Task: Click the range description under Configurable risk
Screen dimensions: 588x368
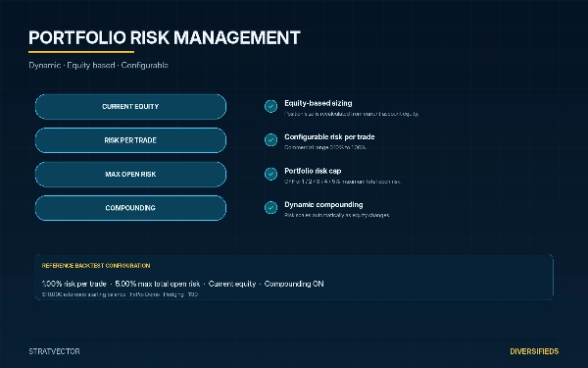Action: [x=325, y=147]
